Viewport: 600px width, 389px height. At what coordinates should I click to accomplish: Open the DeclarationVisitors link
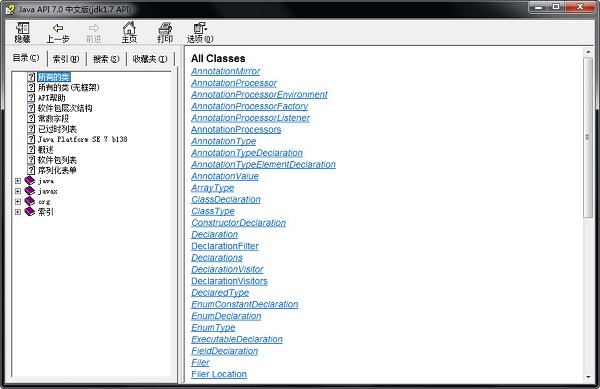(x=229, y=281)
